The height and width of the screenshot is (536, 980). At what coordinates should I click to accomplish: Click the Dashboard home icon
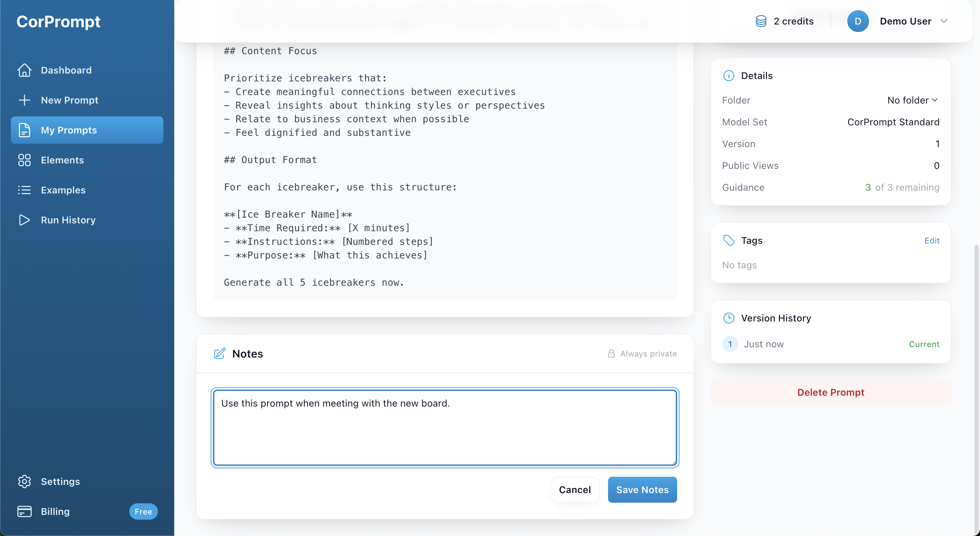(x=24, y=70)
